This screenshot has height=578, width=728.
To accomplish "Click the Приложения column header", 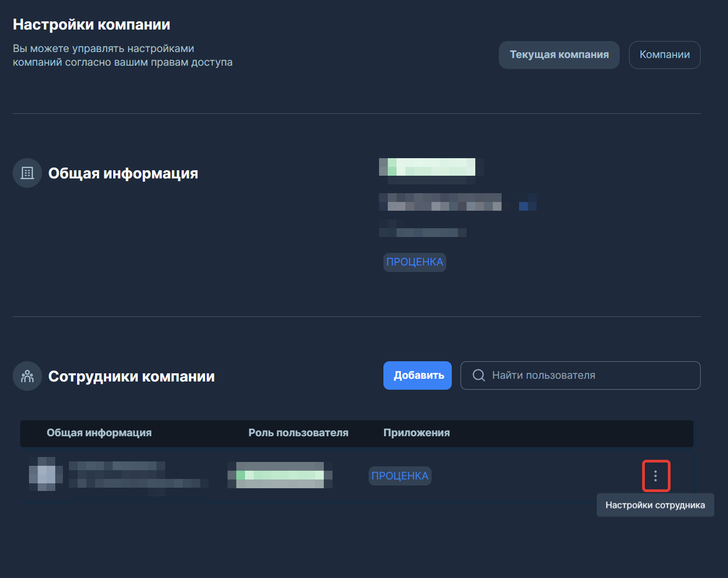I will 416,433.
